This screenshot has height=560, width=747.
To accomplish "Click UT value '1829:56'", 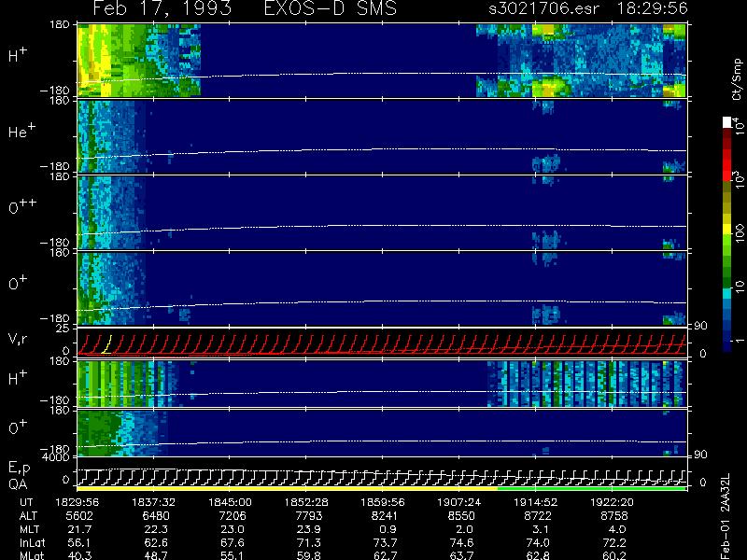I will pos(78,502).
